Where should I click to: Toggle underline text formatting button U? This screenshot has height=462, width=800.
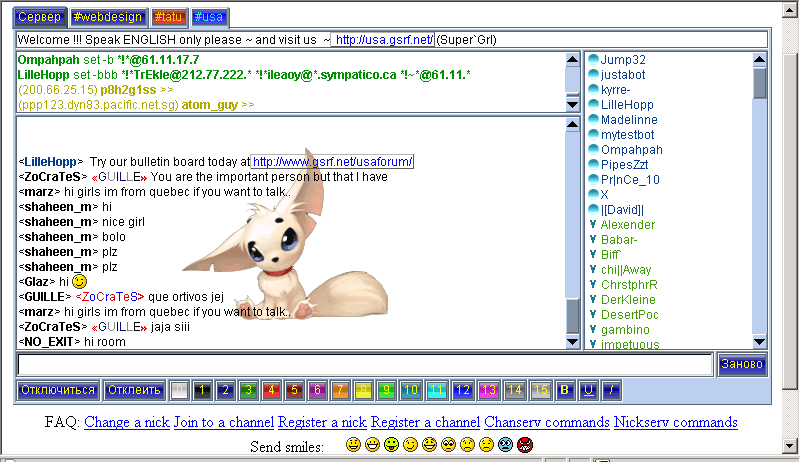588,390
